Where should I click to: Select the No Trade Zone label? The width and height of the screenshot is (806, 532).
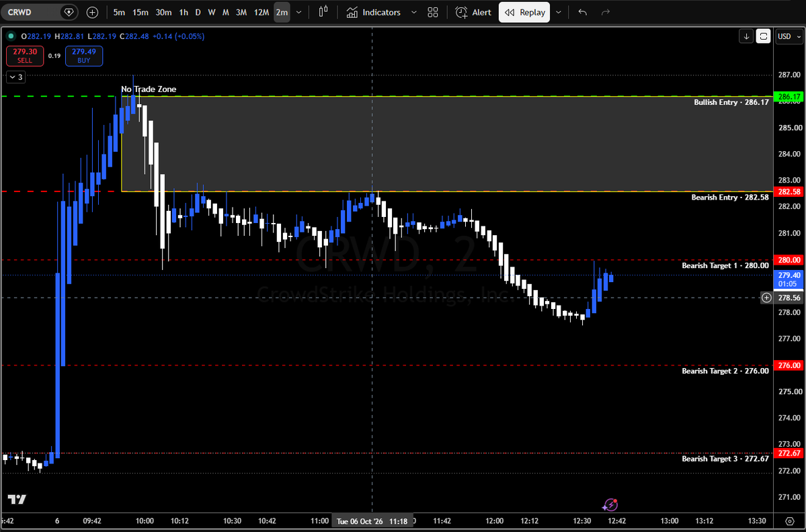[149, 89]
